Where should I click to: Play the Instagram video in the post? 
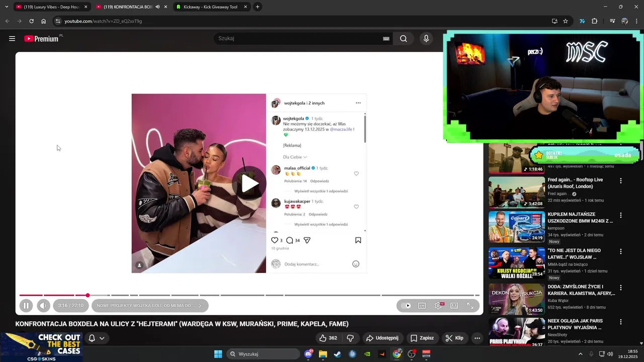[x=250, y=184]
